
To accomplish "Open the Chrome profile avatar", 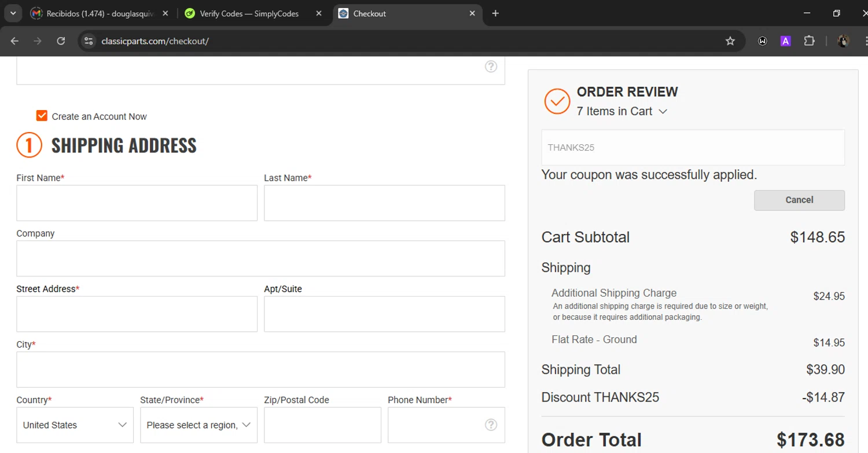I will [844, 41].
